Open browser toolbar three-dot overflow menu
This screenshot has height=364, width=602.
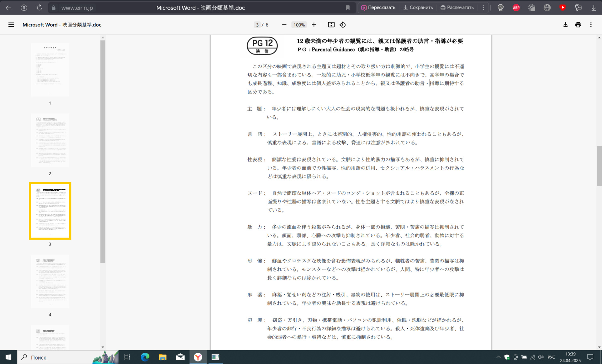coord(483,8)
